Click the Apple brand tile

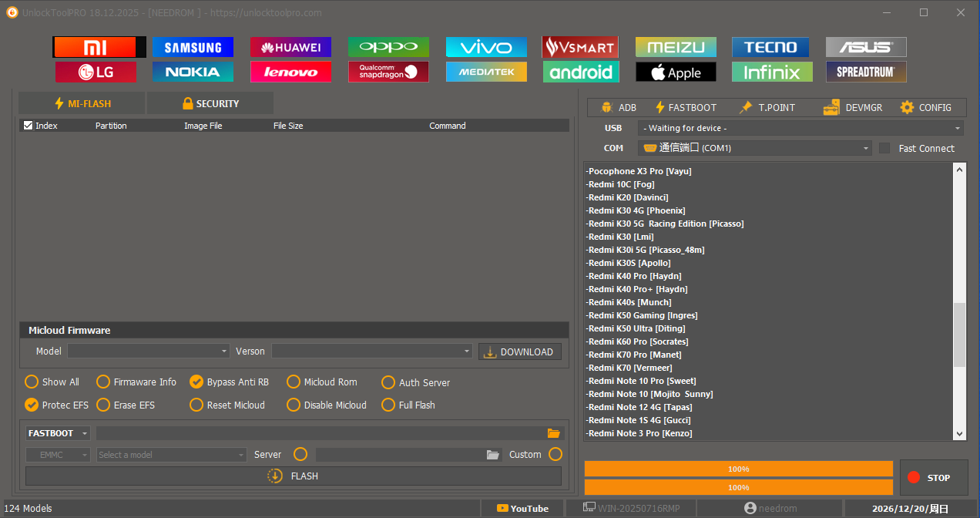click(x=676, y=72)
